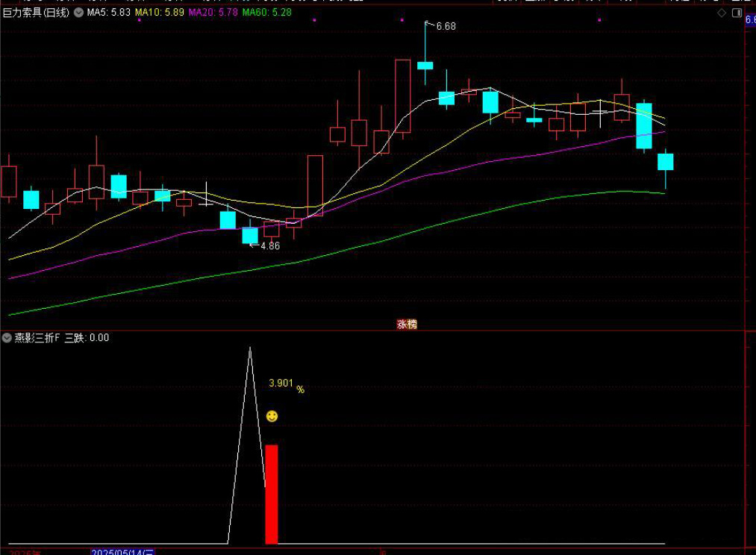Screen dimensions: 756x555
Task: Click the 巨力索具(日线) stock title
Action: point(36,13)
